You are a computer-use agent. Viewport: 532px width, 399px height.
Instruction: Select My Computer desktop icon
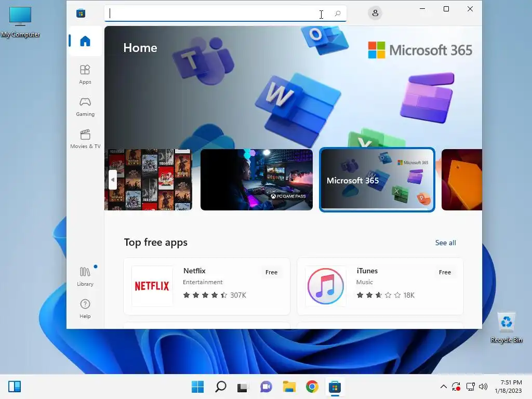(20, 22)
